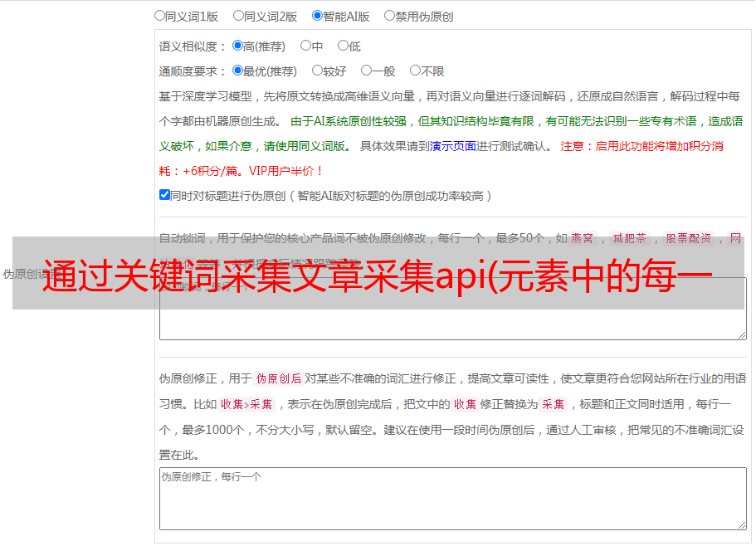Click into the 伪原创修正 textarea
The height and width of the screenshot is (546, 756).
(453, 499)
